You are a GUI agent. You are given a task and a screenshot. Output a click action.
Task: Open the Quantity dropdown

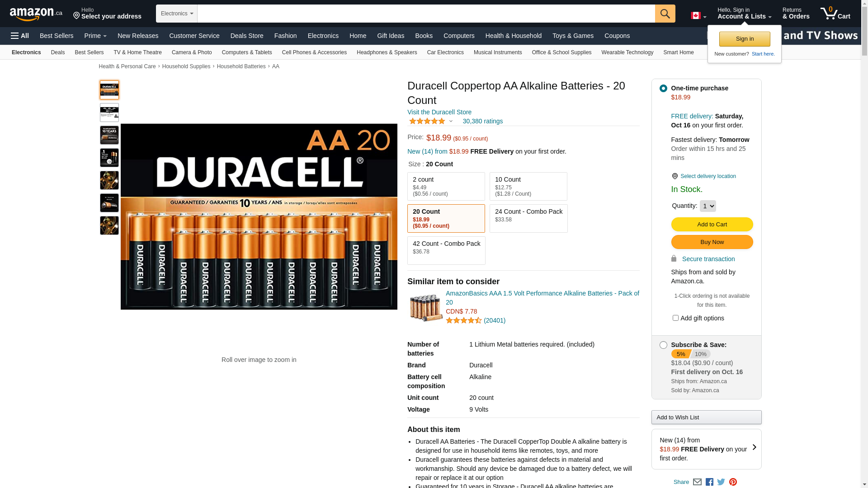coord(708,206)
